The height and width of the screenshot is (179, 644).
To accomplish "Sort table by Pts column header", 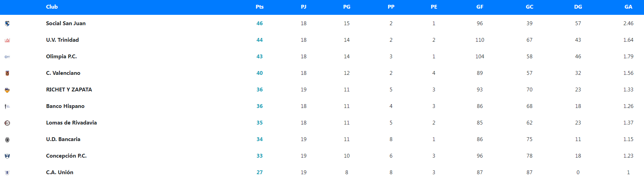I will click(x=259, y=7).
